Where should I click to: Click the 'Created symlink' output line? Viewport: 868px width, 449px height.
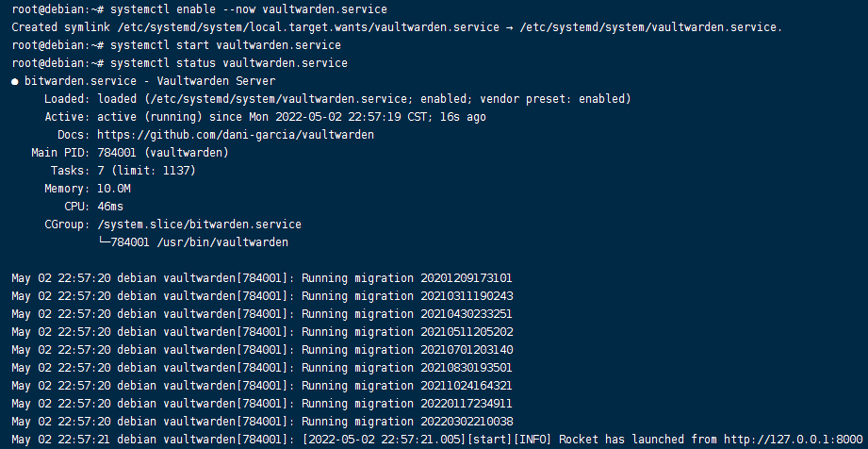point(397,27)
